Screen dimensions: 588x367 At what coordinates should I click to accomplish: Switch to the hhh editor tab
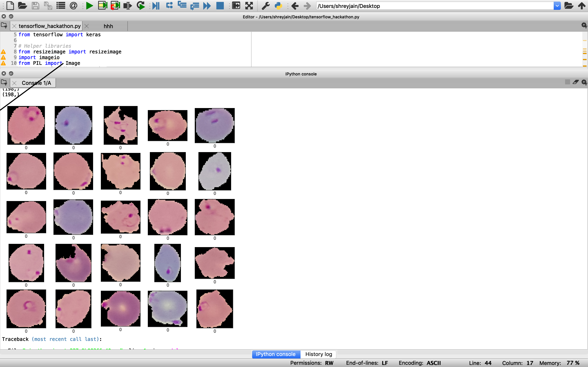click(x=108, y=26)
